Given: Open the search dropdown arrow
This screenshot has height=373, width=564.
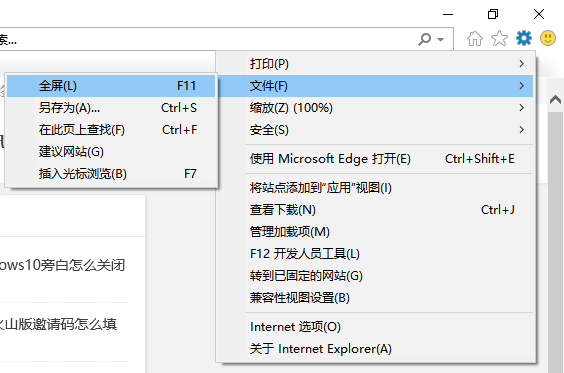Looking at the screenshot, I should click(441, 39).
